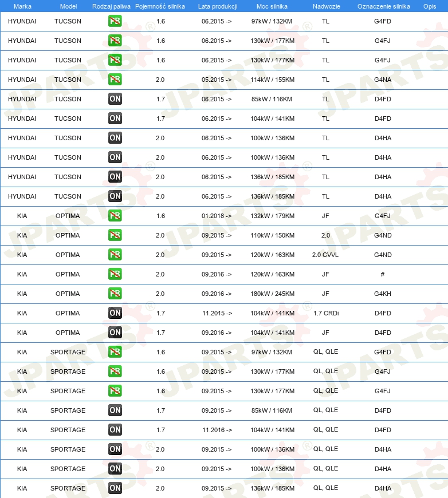448x498 pixels.
Task: Click the Opis column header
Action: (430, 6)
